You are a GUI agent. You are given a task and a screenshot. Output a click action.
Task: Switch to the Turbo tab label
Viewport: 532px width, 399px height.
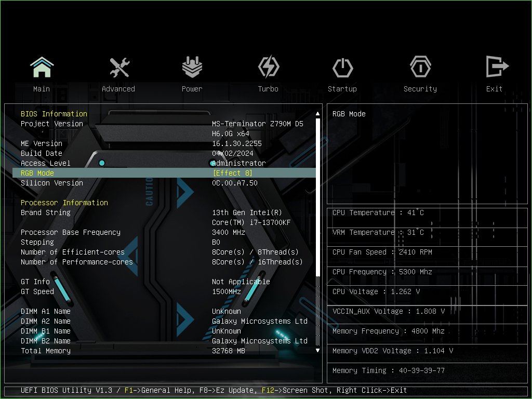[x=268, y=89]
